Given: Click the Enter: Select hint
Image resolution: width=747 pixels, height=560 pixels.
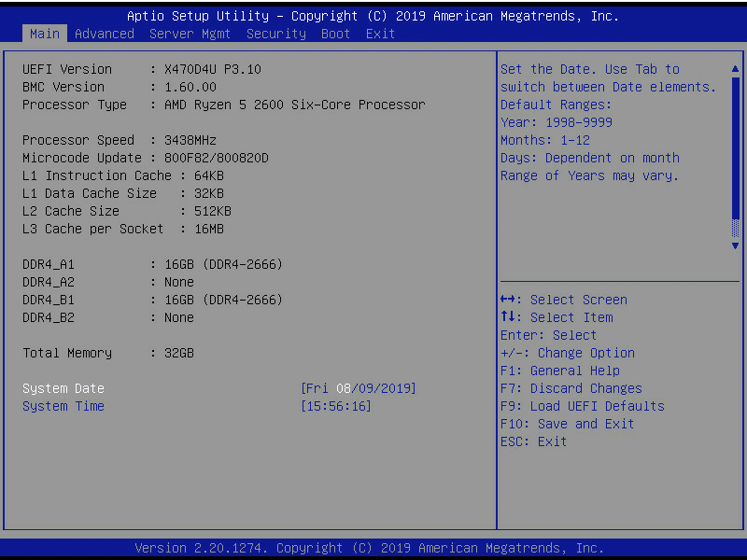Looking at the screenshot, I should point(548,335).
